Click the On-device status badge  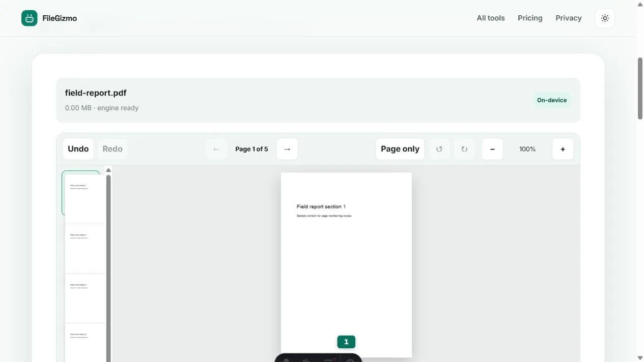click(552, 100)
